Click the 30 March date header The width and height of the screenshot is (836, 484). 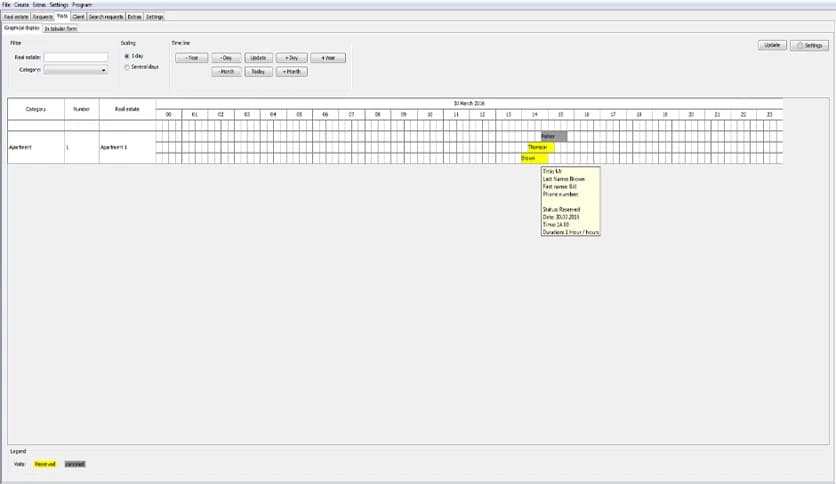[x=469, y=103]
